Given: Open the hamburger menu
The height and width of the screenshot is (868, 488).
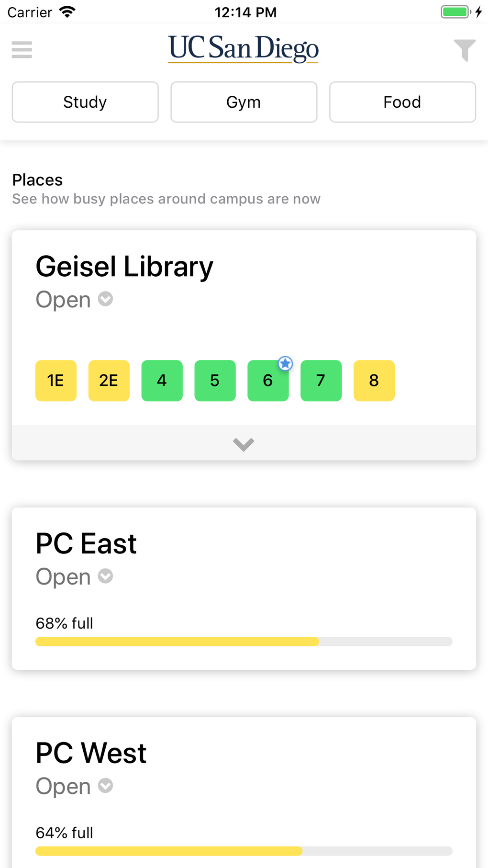Looking at the screenshot, I should click(x=22, y=50).
